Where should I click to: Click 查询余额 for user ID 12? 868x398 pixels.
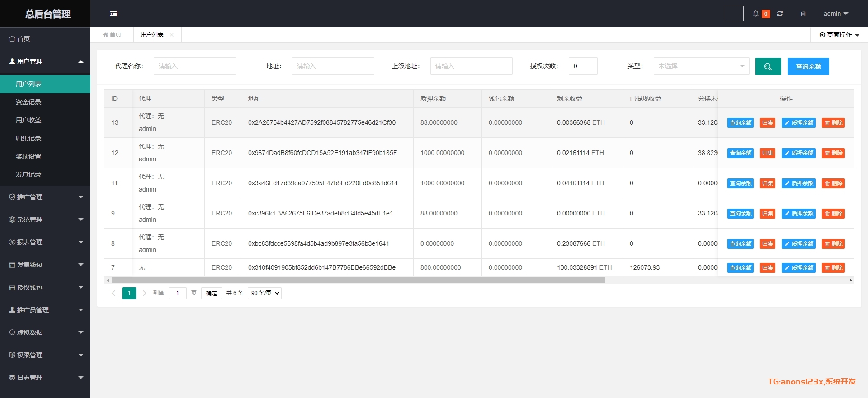coord(741,153)
